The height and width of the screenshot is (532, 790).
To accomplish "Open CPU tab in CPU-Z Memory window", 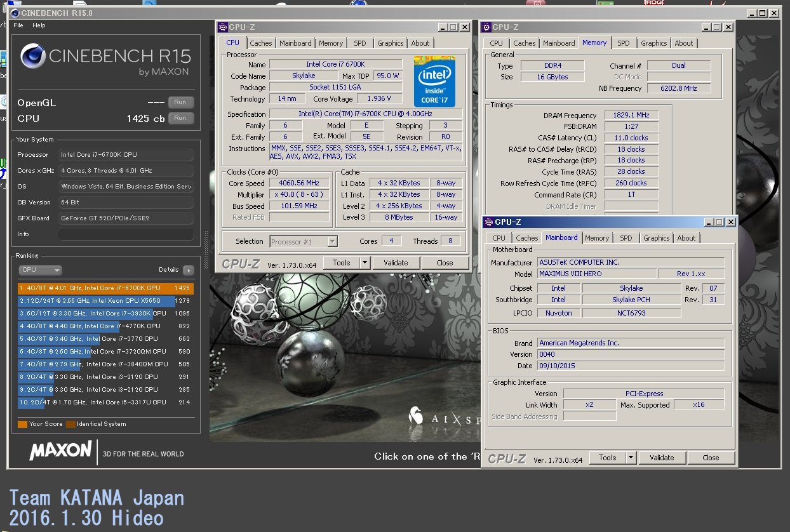I will 497,43.
